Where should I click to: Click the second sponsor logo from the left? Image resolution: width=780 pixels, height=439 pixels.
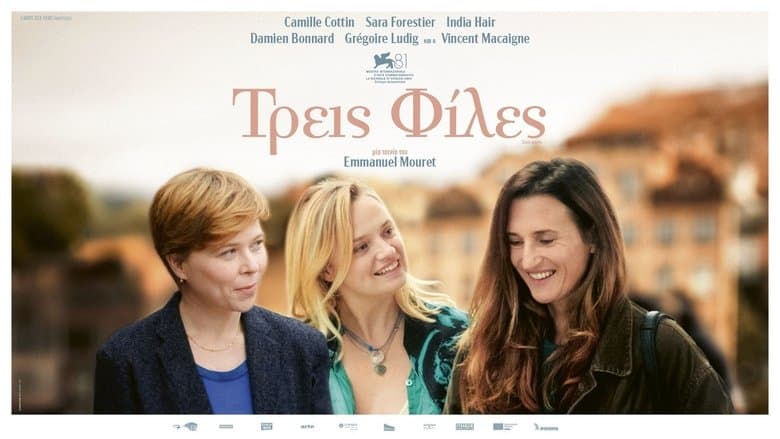click(x=226, y=427)
